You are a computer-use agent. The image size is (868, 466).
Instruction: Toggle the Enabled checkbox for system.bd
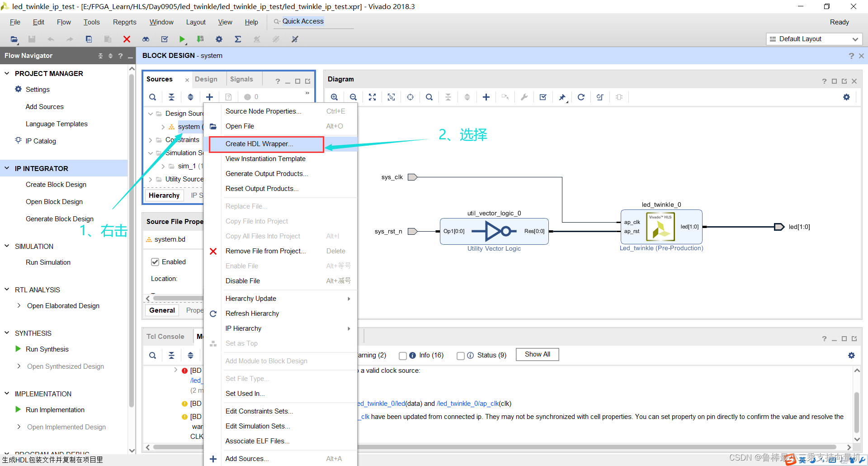(155, 262)
